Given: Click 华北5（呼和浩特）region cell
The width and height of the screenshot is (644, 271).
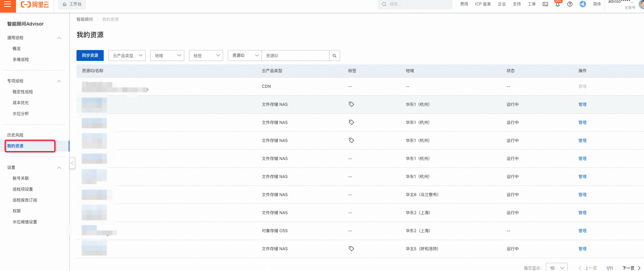Looking at the screenshot, I should [x=422, y=249].
